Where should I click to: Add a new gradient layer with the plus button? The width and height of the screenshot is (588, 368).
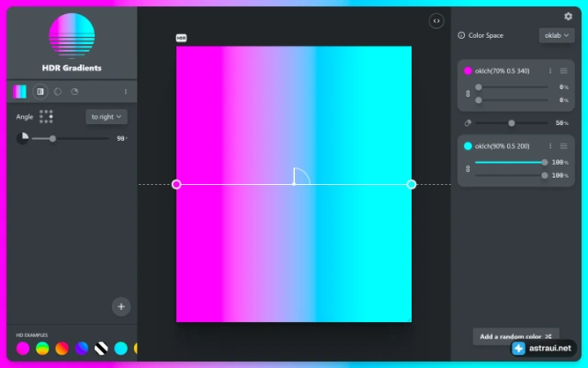[121, 306]
